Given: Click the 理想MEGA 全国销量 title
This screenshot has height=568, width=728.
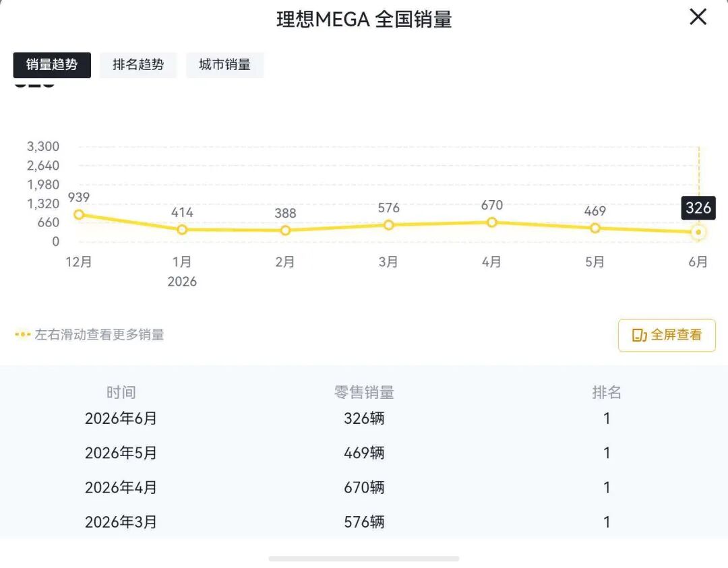Looking at the screenshot, I should (x=364, y=20).
